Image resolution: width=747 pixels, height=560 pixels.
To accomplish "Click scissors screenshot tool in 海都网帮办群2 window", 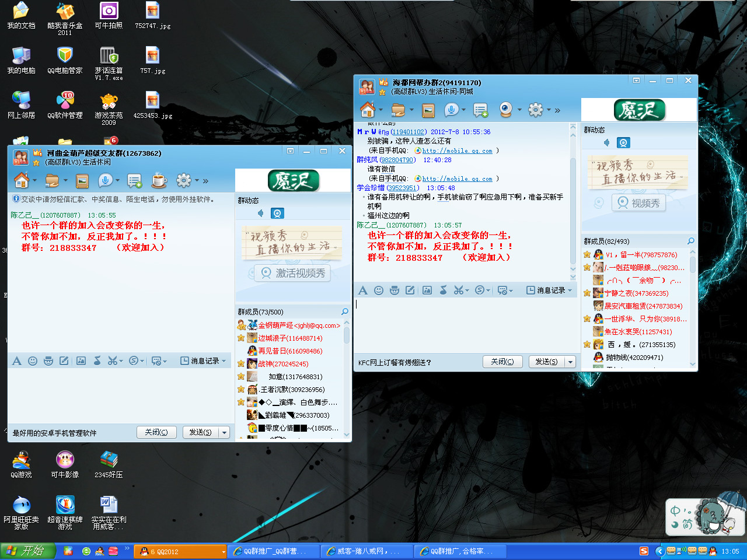I will [458, 290].
